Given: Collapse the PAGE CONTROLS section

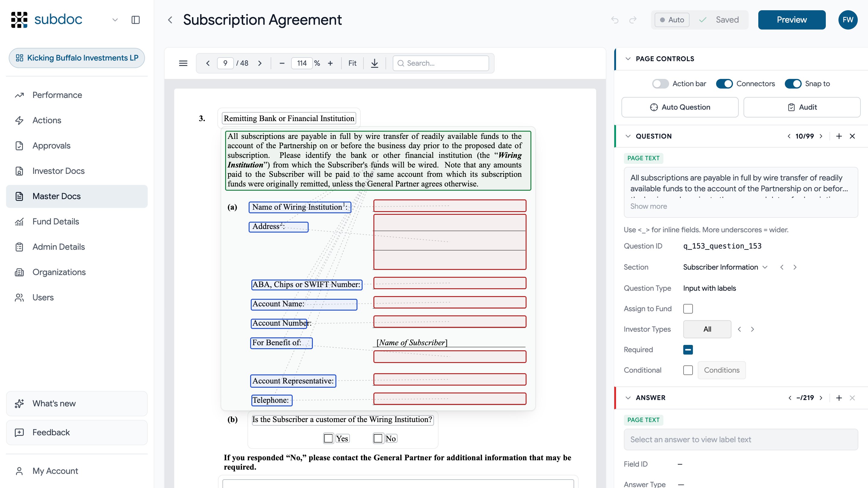Looking at the screenshot, I should point(628,59).
